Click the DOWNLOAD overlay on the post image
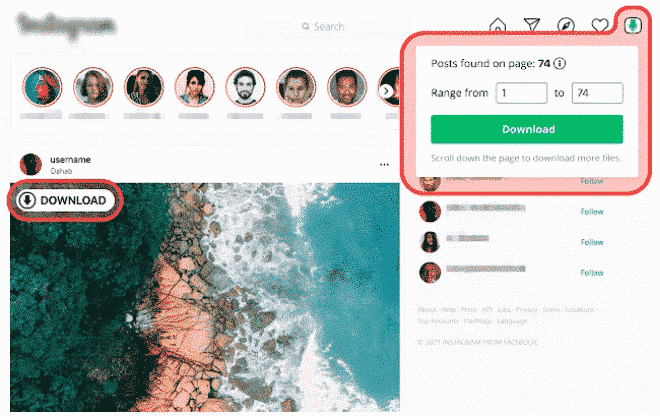Viewport: 660px width, 416px height. point(66,200)
